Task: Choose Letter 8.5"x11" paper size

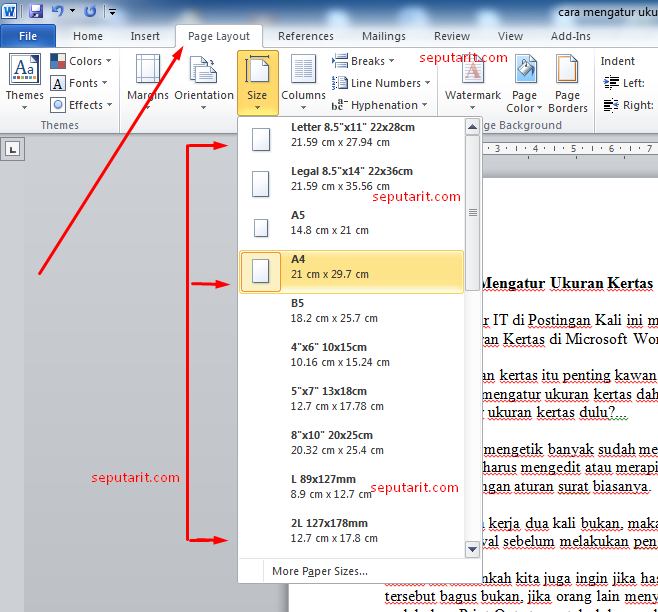Action: coord(352,139)
